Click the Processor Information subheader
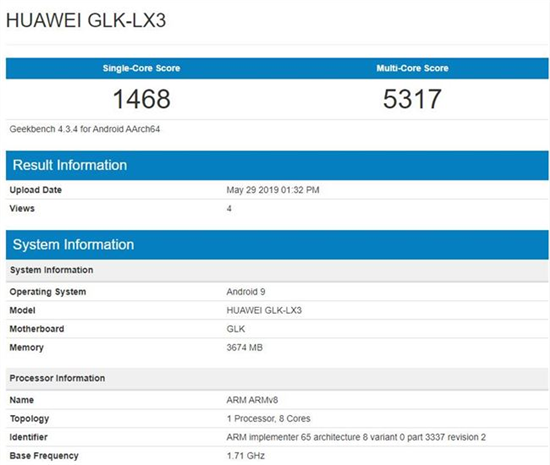550x465 pixels. (277, 378)
